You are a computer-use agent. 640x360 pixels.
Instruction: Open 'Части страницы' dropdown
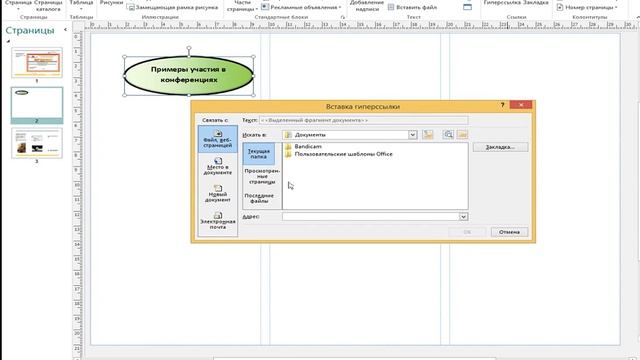(x=242, y=6)
